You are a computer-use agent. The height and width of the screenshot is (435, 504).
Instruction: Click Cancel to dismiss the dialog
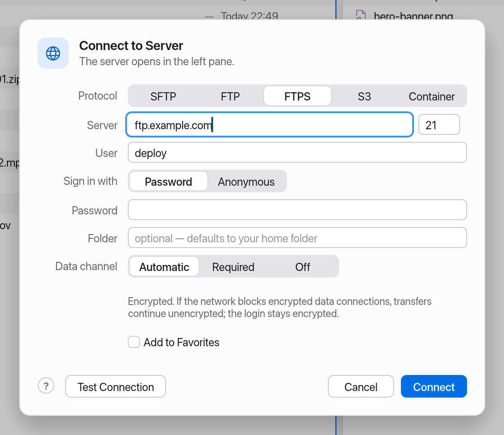[x=360, y=386]
